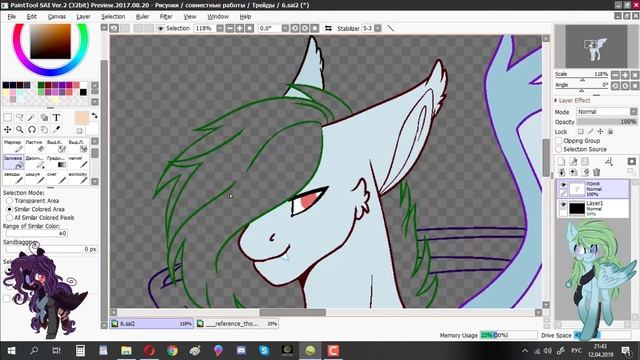Toggle lock pixel transparency icon
This screenshot has width=640, height=360.
click(x=580, y=131)
